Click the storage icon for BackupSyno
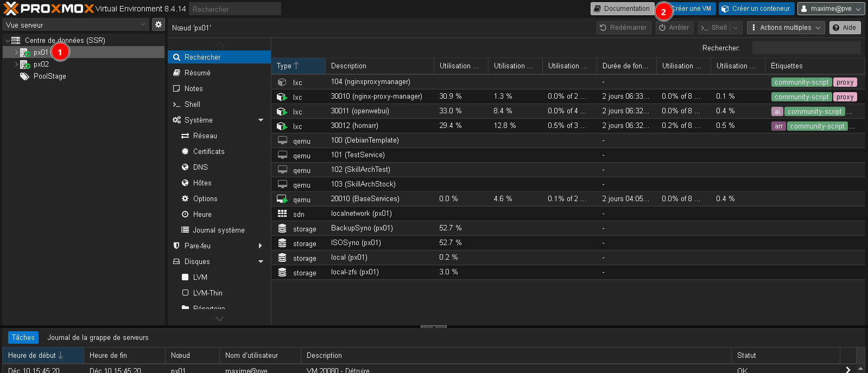The height and width of the screenshot is (373, 868). (x=282, y=228)
